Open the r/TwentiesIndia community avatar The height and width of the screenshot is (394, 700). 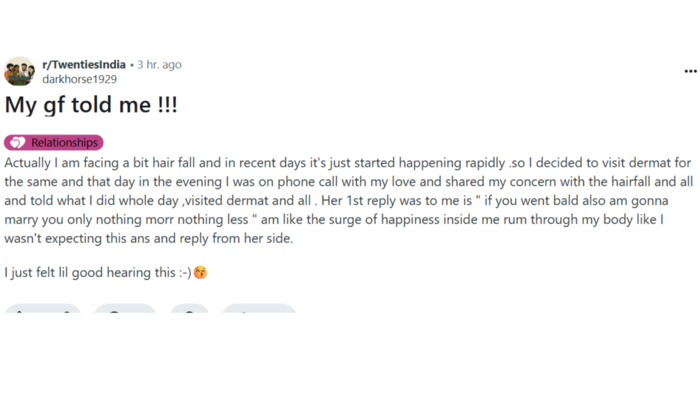19,71
